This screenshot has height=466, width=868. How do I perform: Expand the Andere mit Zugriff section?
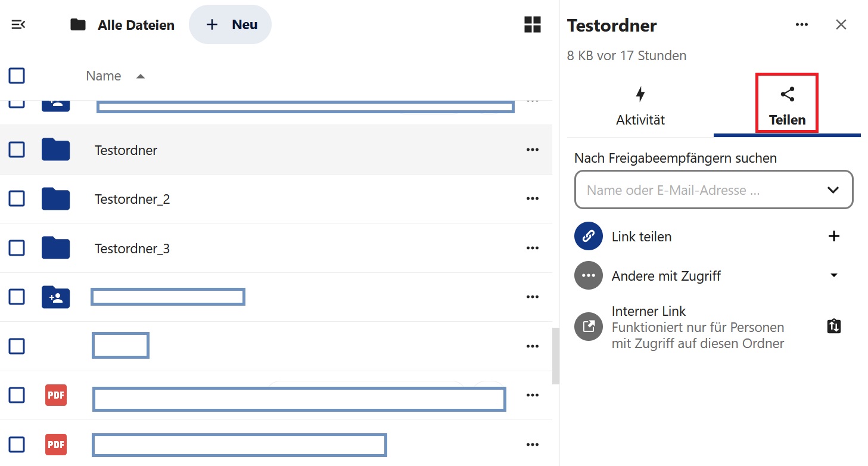pyautogui.click(x=834, y=275)
